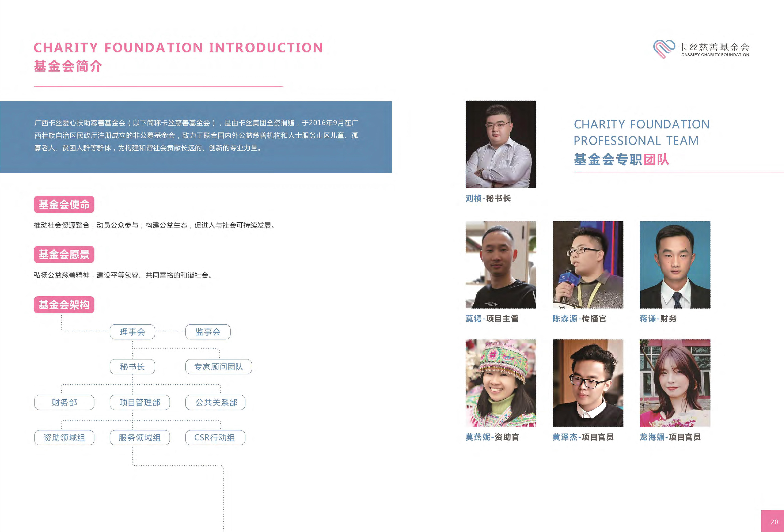Select the CSR行动组 box
The height and width of the screenshot is (532, 784).
coord(215,438)
